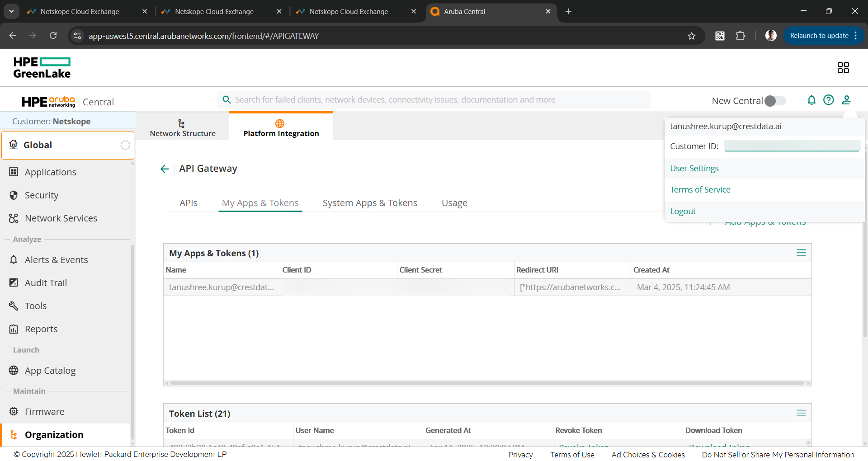This screenshot has width=868, height=461.
Task: Go back using API Gateway back arrow
Action: 165,169
